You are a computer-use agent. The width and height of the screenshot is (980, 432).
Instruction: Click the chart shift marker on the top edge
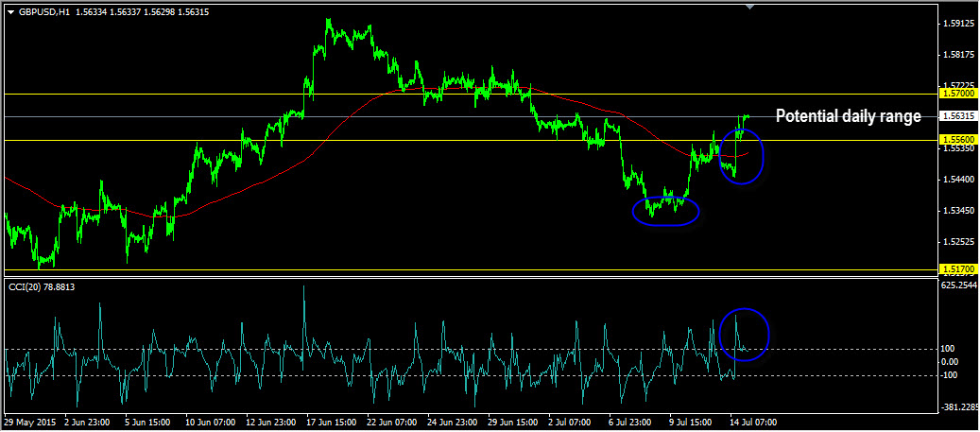click(750, 7)
